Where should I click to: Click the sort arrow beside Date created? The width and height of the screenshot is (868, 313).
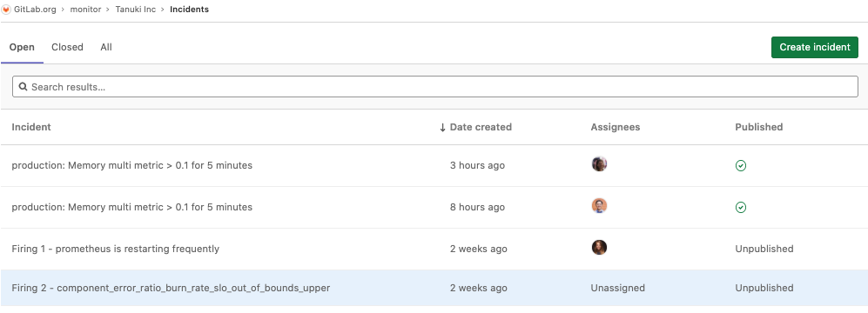(442, 127)
